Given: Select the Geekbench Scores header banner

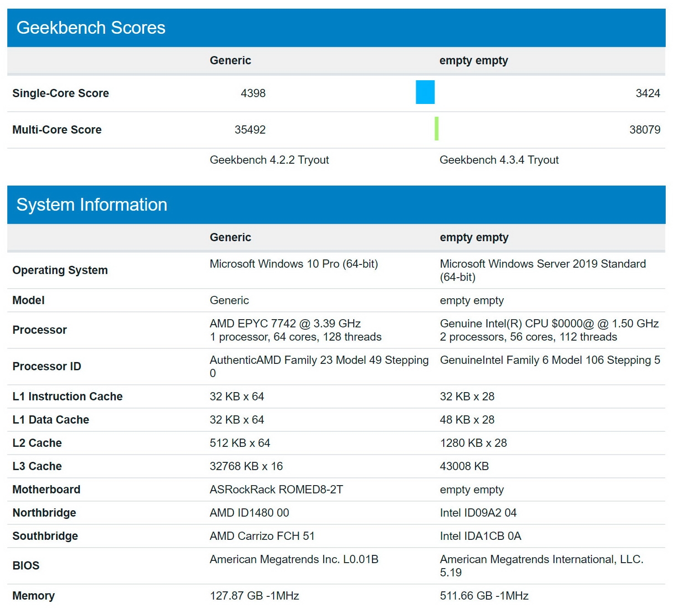Looking at the screenshot, I should pyautogui.click(x=91, y=27).
